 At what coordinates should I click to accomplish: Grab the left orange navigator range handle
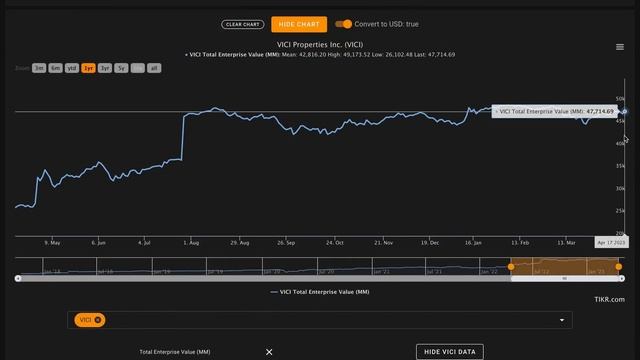pyautogui.click(x=511, y=267)
